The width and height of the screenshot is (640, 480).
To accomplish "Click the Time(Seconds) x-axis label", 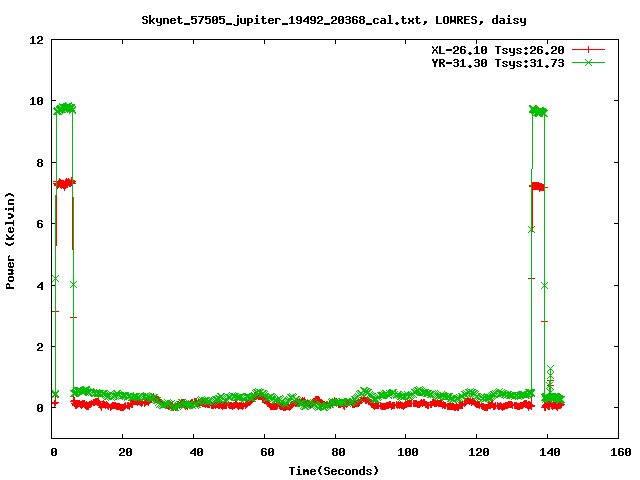I will click(334, 471).
